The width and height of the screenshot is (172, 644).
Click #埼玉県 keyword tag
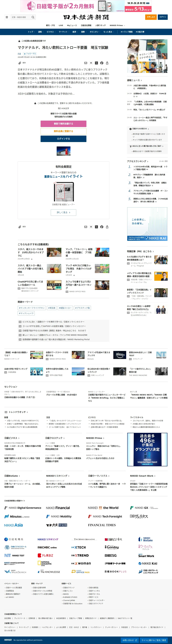point(52,308)
